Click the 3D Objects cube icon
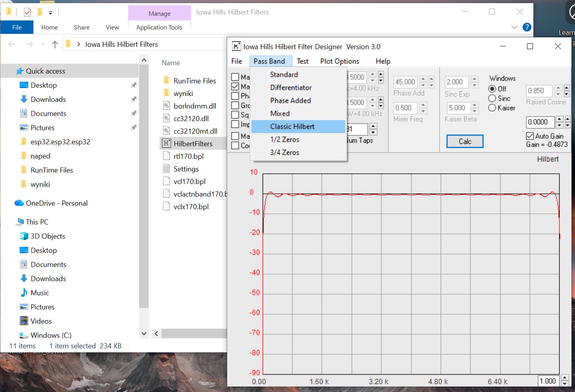This screenshot has width=575, height=392. point(24,236)
